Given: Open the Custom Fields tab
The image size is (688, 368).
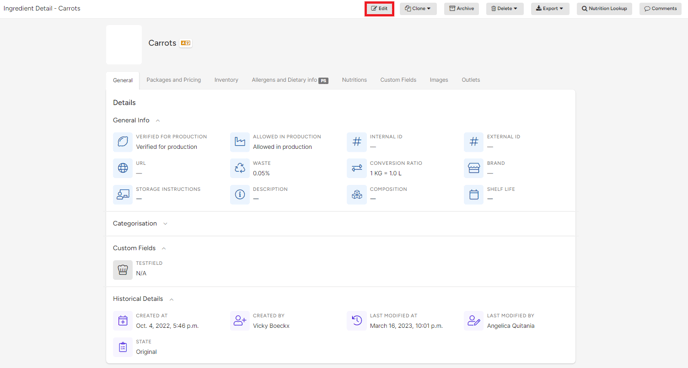Looking at the screenshot, I should 398,80.
